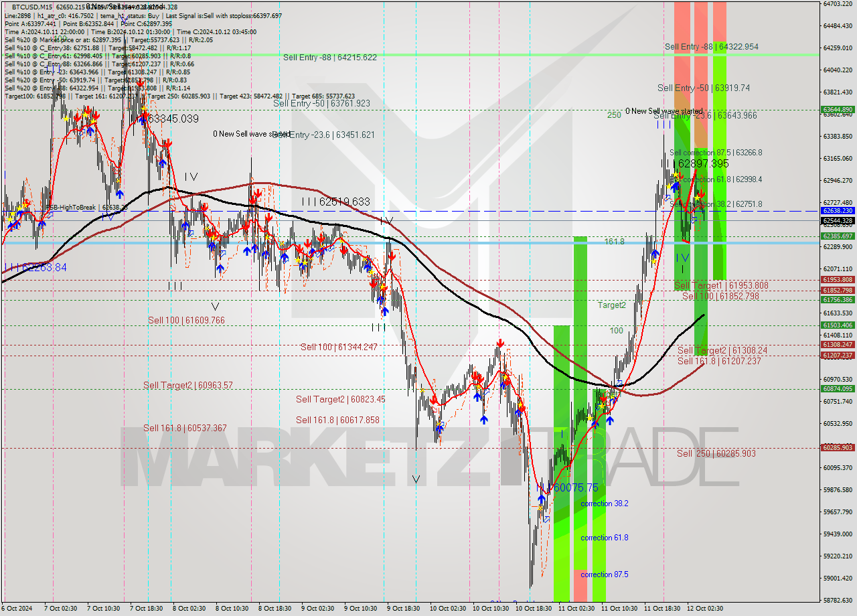Screen dimensions: 857x616
Task: Select the 'Sell Target1 | 61953.808' label
Action: tap(721, 286)
